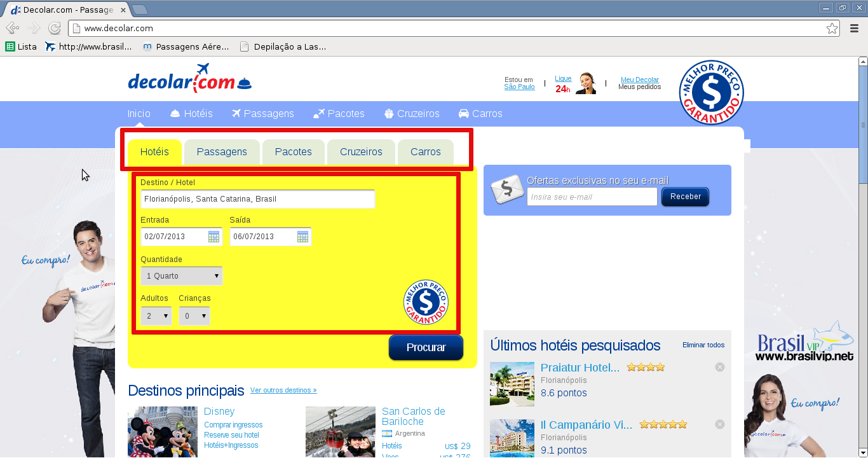Click the call-center agent headset image
Screen dimensions: 868x458
tap(586, 83)
